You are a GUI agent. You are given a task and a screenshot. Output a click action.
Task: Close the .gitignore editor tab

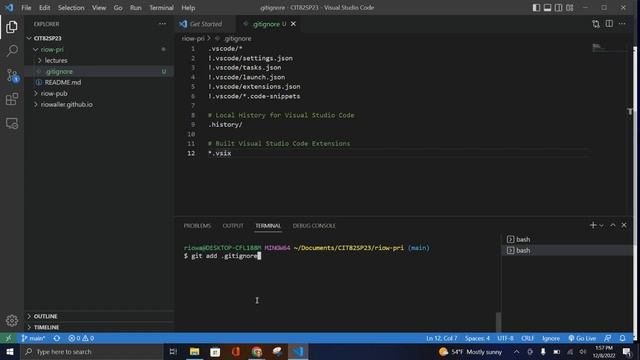pyautogui.click(x=293, y=24)
